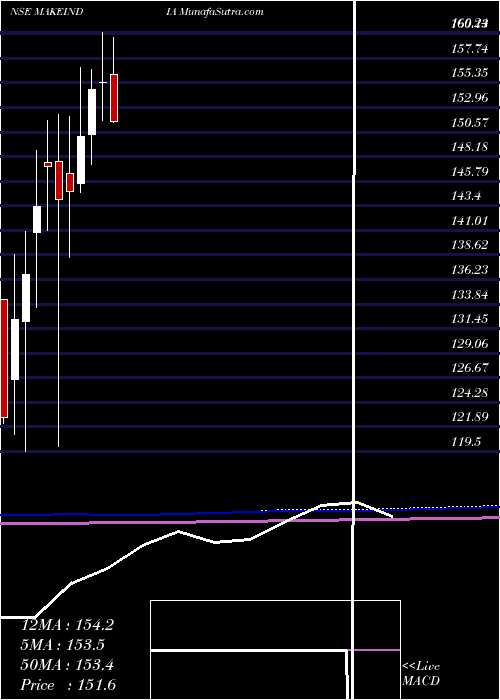Select the 150.57 price level label
The width and height of the screenshot is (500, 700).
point(469,122)
